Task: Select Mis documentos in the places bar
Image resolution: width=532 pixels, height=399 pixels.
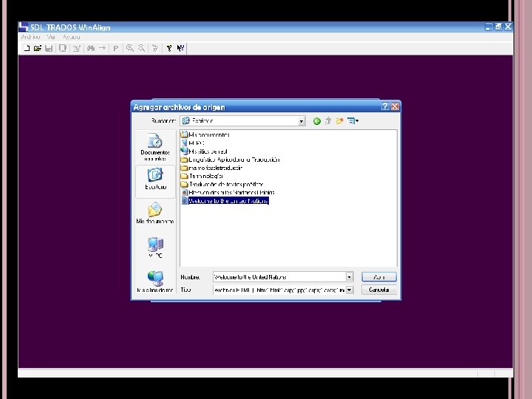Action: tap(155, 213)
